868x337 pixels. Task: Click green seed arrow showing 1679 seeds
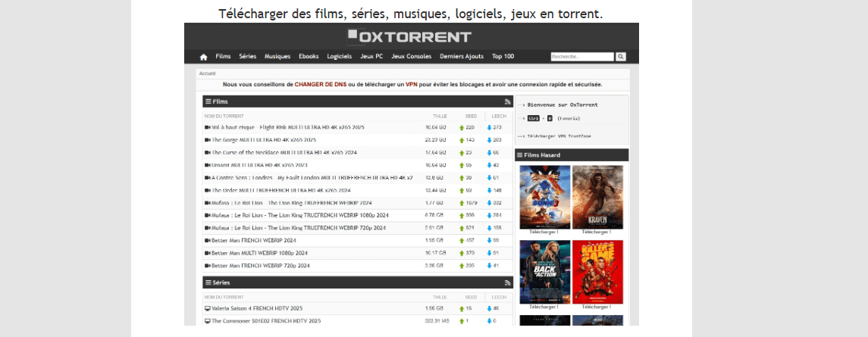[462, 203]
